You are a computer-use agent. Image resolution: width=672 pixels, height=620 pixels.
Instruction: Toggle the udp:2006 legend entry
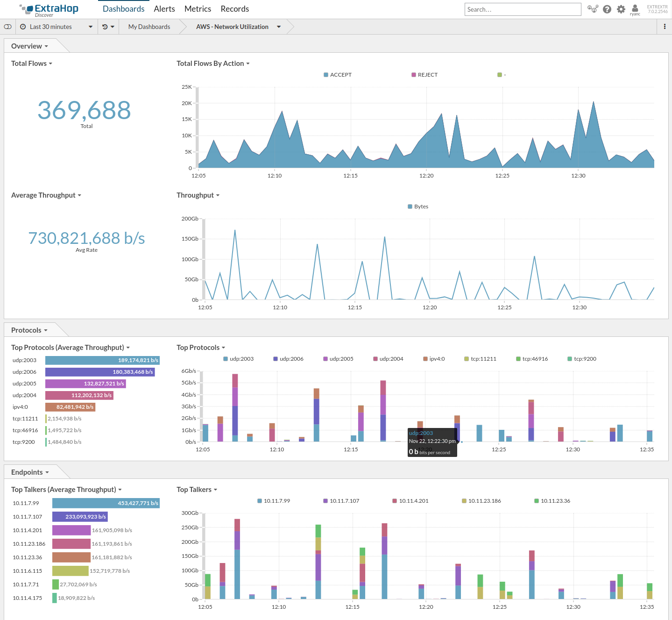click(x=288, y=359)
